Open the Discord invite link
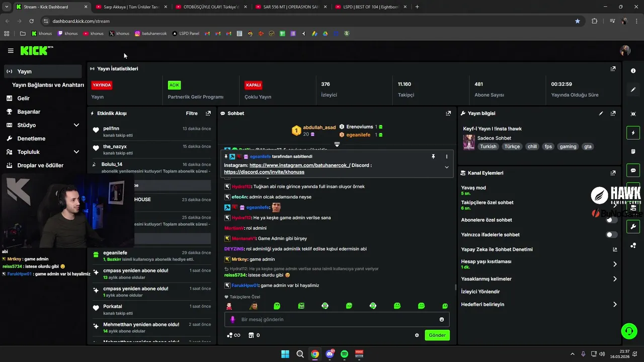This screenshot has height=362, width=644. pyautogui.click(x=264, y=172)
